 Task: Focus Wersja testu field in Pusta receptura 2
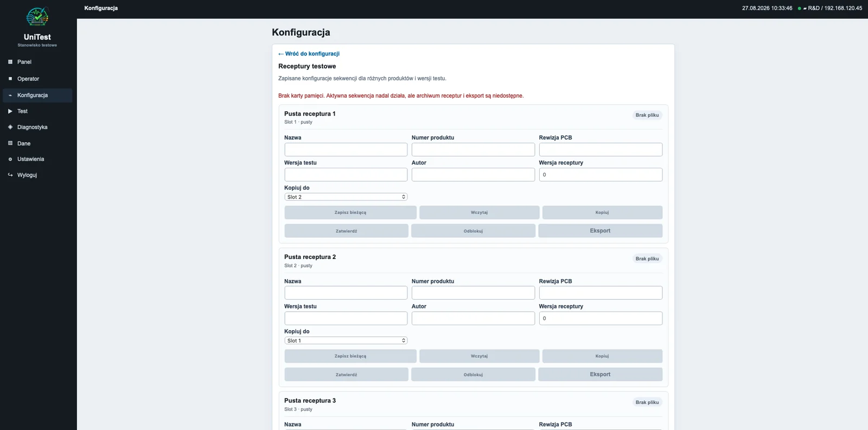coord(346,318)
